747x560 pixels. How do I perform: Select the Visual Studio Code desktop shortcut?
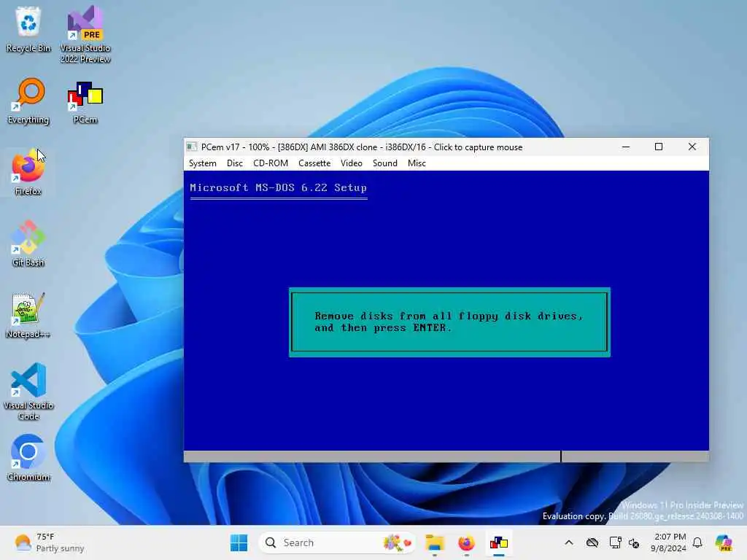coord(28,392)
